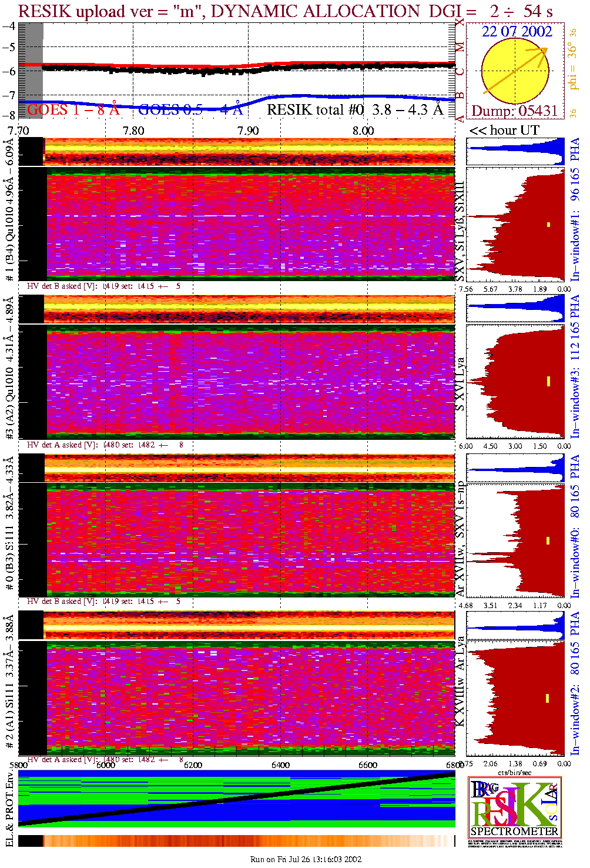Open the channel #2 (A1) spectrogram panel
Screen dimensions: 590x868
tap(237, 698)
